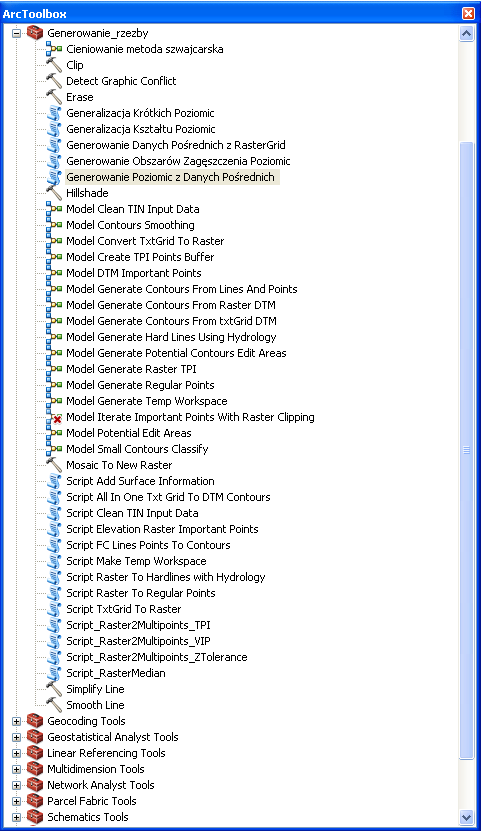Select Model Generate Temp Workspace

pyautogui.click(x=146, y=401)
